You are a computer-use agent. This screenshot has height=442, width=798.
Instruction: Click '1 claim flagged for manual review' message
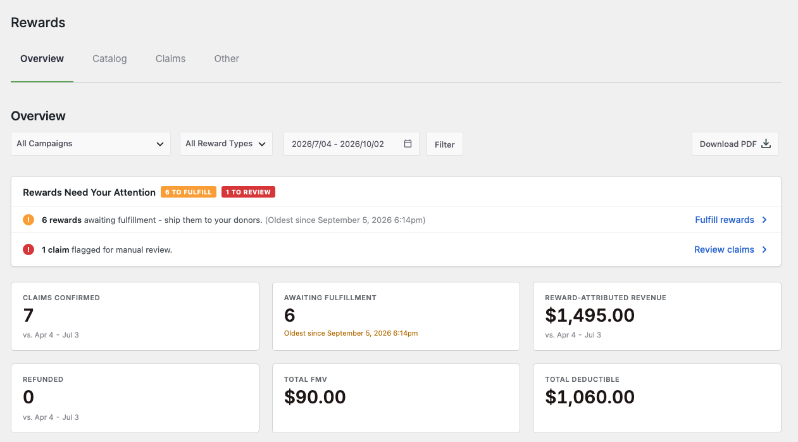pos(107,250)
